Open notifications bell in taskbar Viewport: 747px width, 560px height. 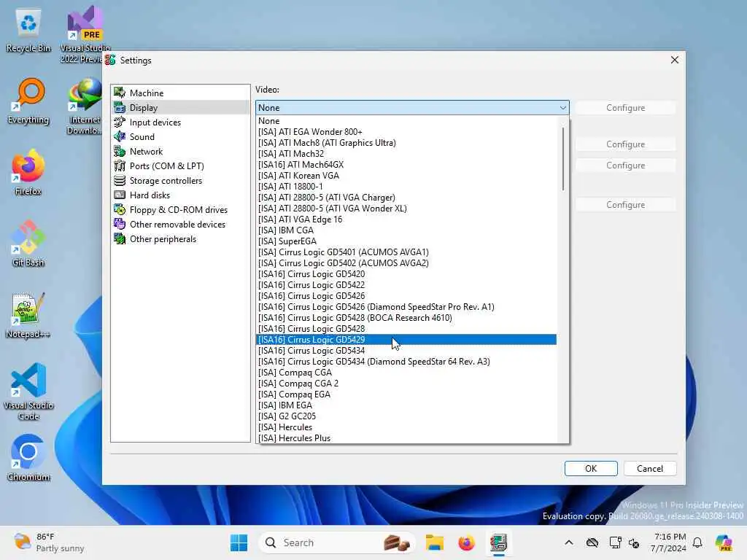click(697, 542)
